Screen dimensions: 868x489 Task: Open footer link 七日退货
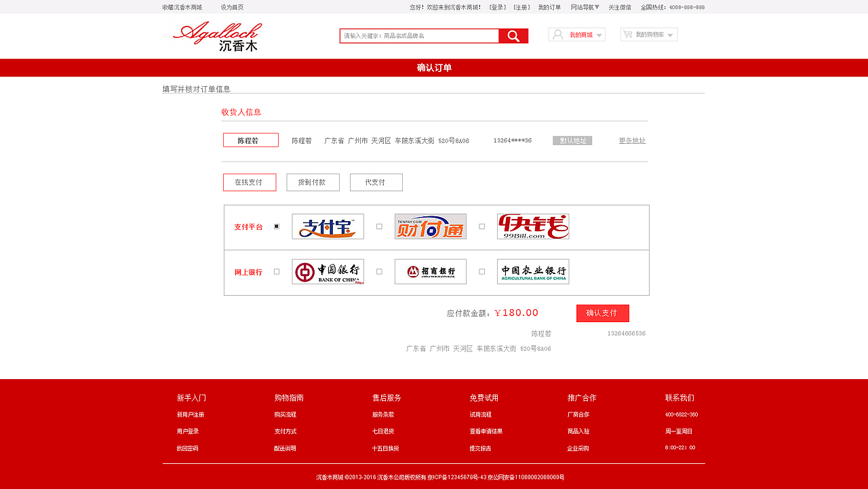383,431
